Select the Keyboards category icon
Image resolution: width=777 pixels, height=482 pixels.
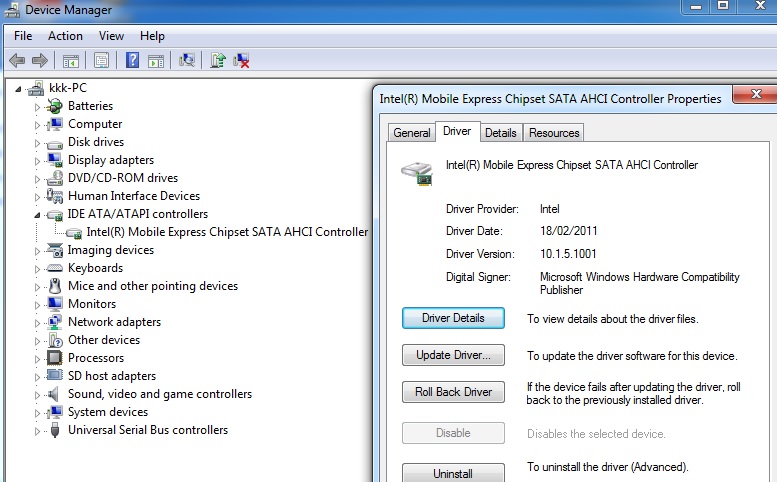[x=54, y=268]
